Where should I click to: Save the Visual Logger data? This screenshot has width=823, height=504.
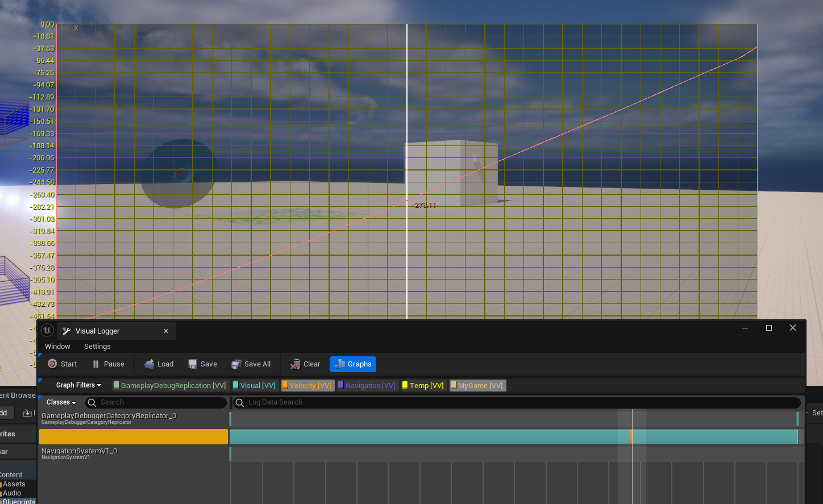pyautogui.click(x=202, y=364)
